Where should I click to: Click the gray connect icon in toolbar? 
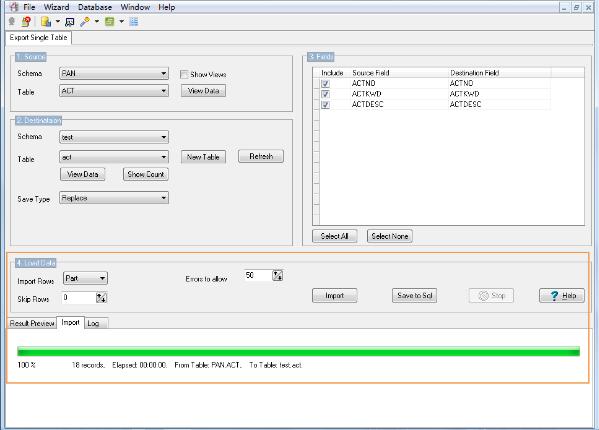click(x=12, y=21)
